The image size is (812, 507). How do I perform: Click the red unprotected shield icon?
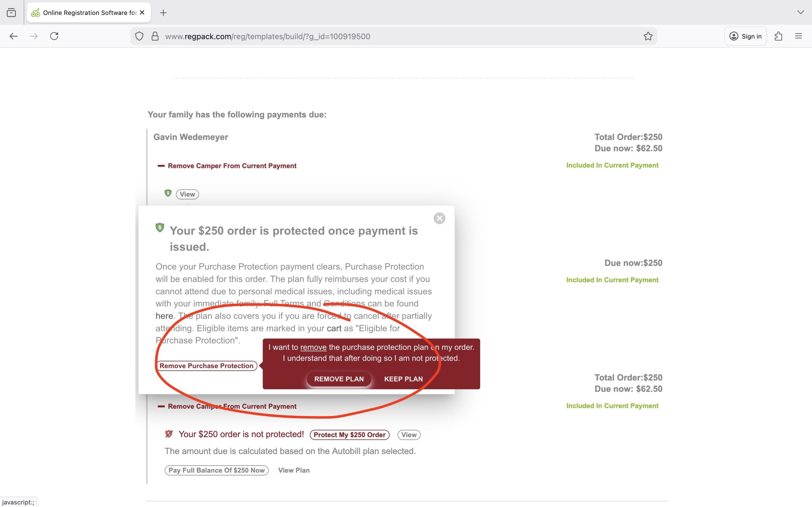pyautogui.click(x=169, y=434)
